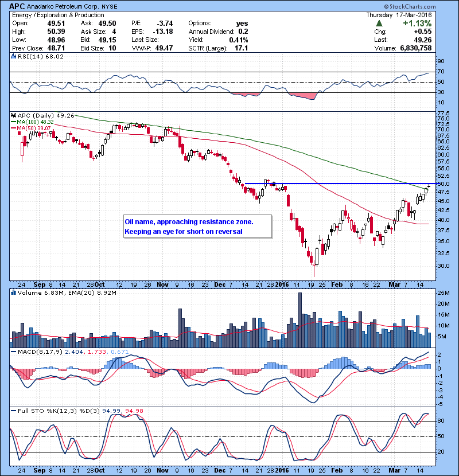The height and width of the screenshot is (476, 459).
Task: Click the Ask price 49.50
Action: 107,24
